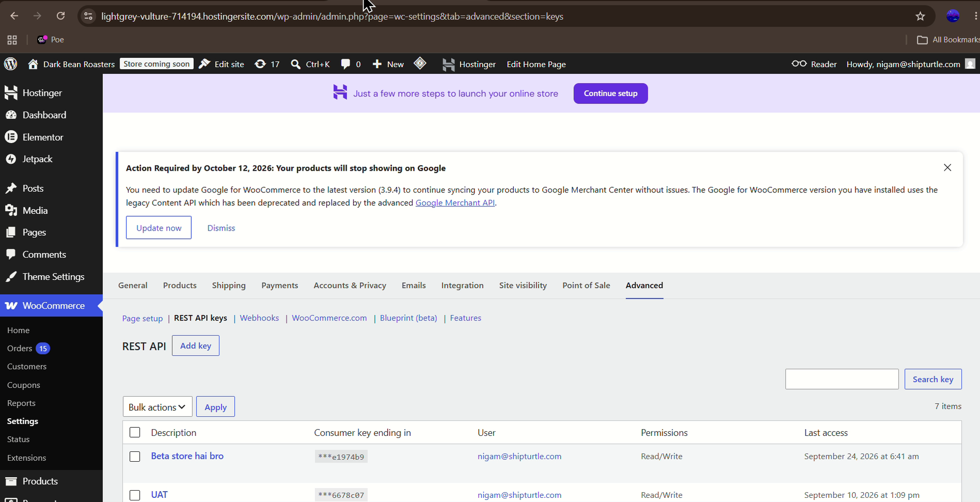Open the comments bubble in admin bar

tap(351, 64)
